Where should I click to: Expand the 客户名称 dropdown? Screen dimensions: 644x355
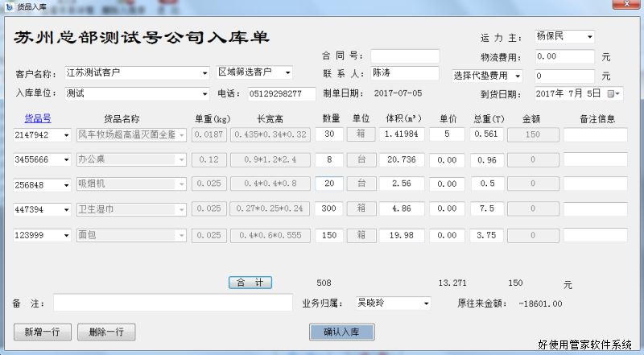click(x=204, y=73)
